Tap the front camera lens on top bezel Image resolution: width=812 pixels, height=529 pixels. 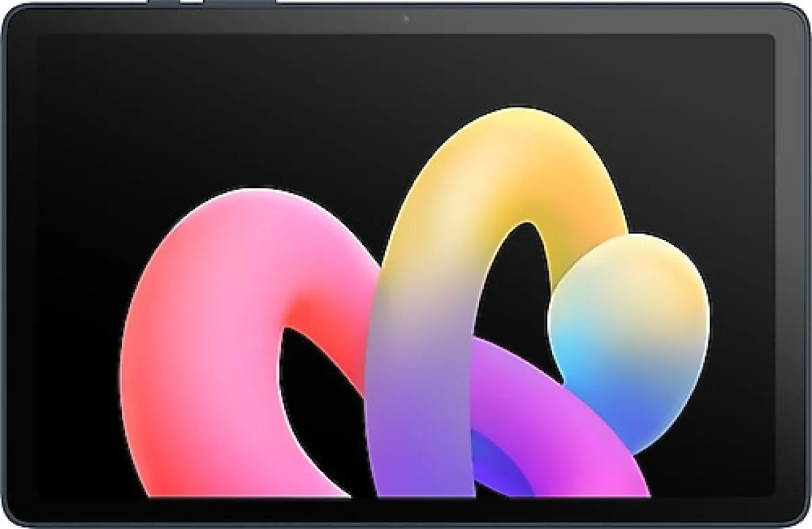(406, 18)
